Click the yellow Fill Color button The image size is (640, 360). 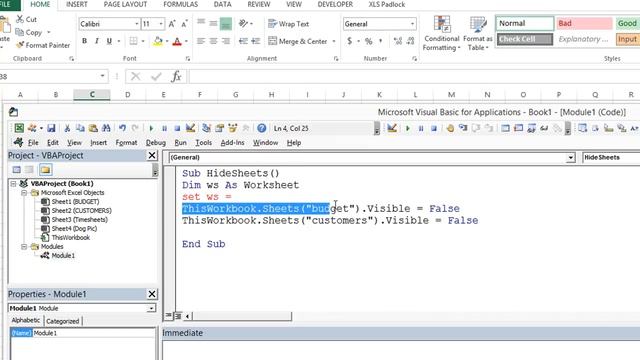158,41
